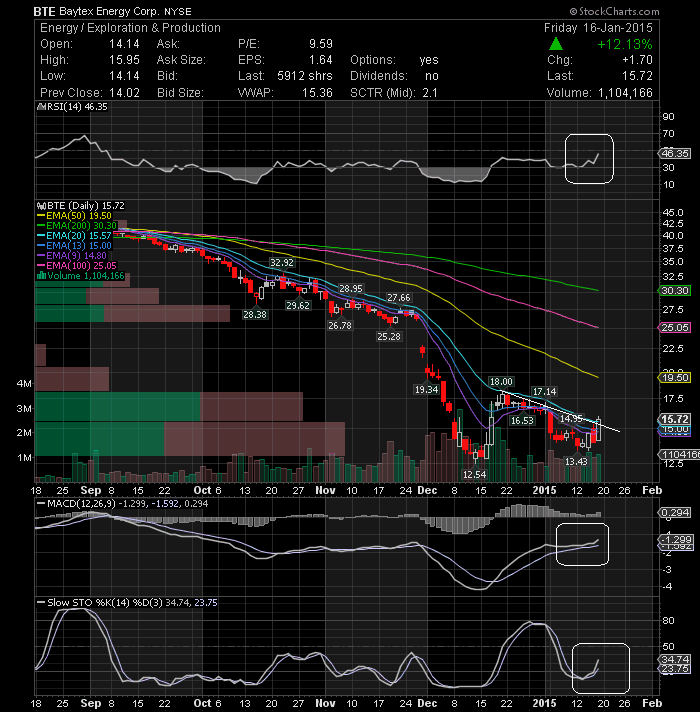Image resolution: width=700 pixels, height=712 pixels.
Task: Click the BTE (Daily) candlestick legend icon
Action: [x=41, y=206]
